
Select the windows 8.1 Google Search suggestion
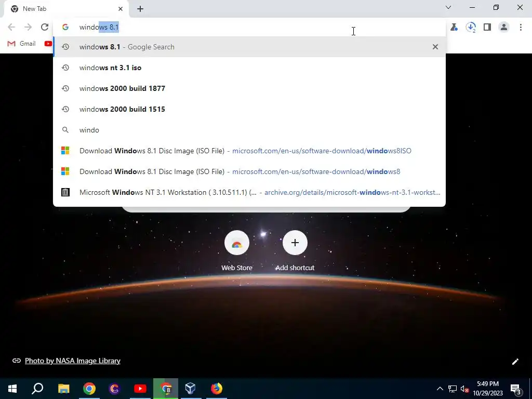click(249, 47)
